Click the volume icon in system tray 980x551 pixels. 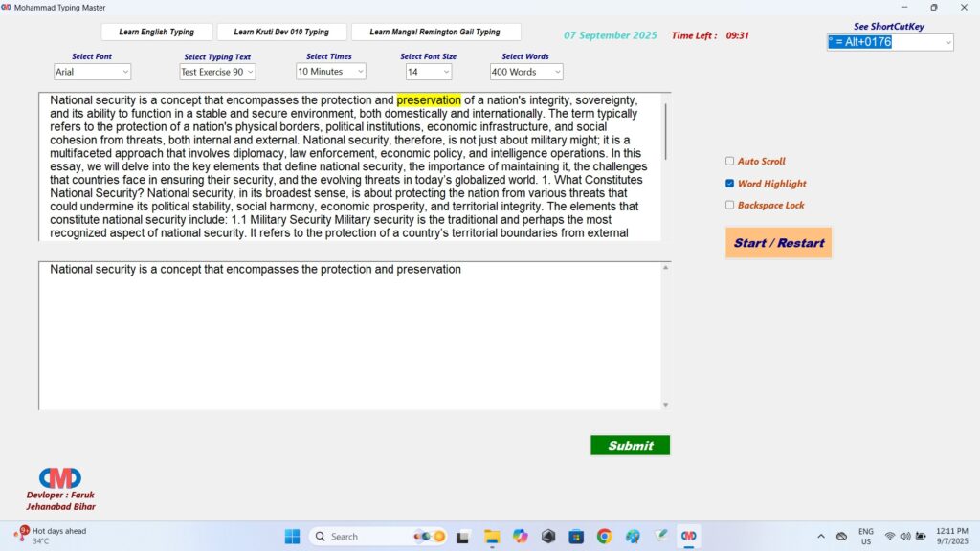(904, 537)
